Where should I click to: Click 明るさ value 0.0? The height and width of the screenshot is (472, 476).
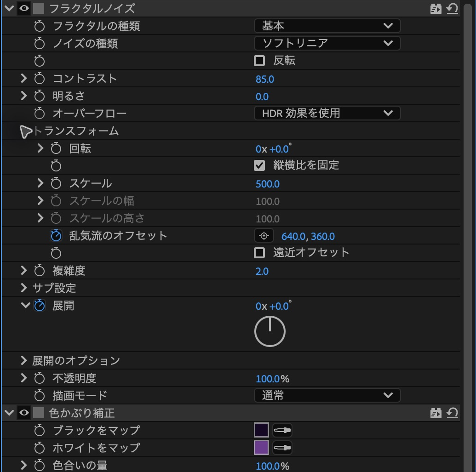coord(262,97)
